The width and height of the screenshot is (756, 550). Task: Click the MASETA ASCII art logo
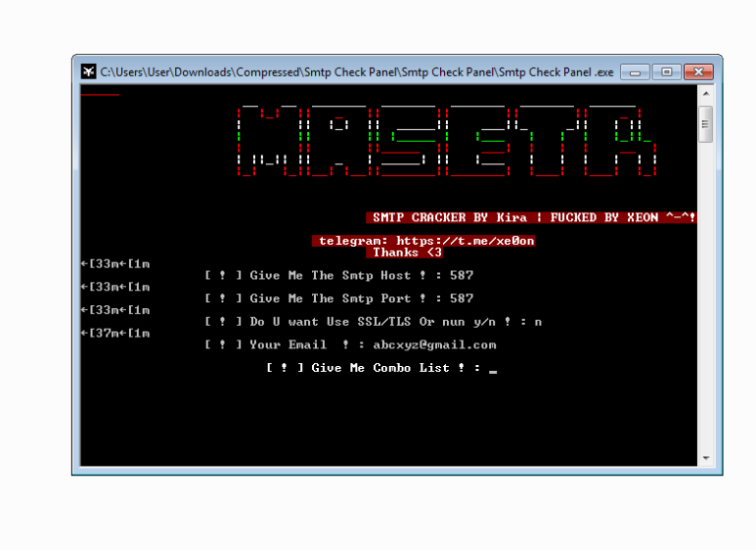tap(447, 141)
